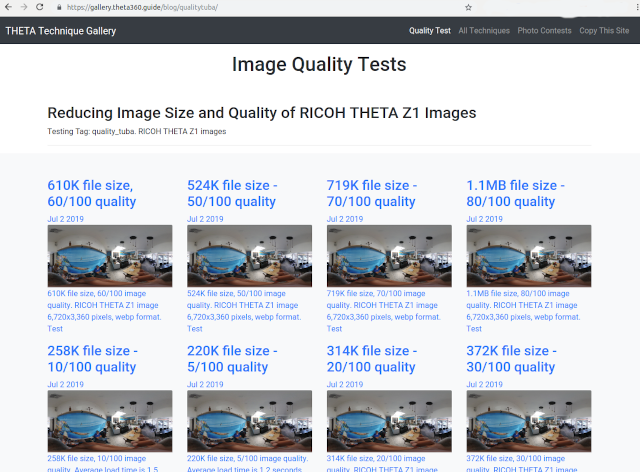The height and width of the screenshot is (472, 640).
Task: Click Jul 2 2019 date under 610K title
Action: 65,219
